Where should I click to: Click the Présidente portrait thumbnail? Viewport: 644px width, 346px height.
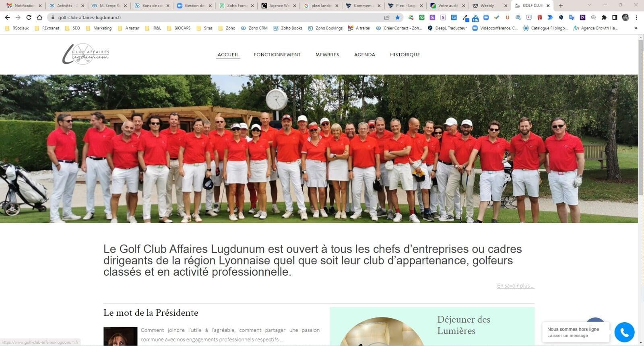pos(120,336)
